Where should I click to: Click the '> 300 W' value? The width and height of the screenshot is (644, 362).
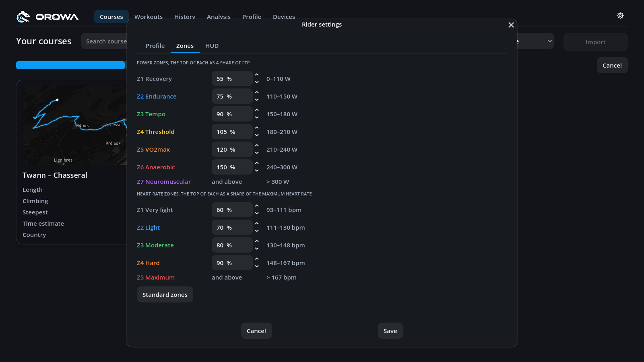click(278, 182)
